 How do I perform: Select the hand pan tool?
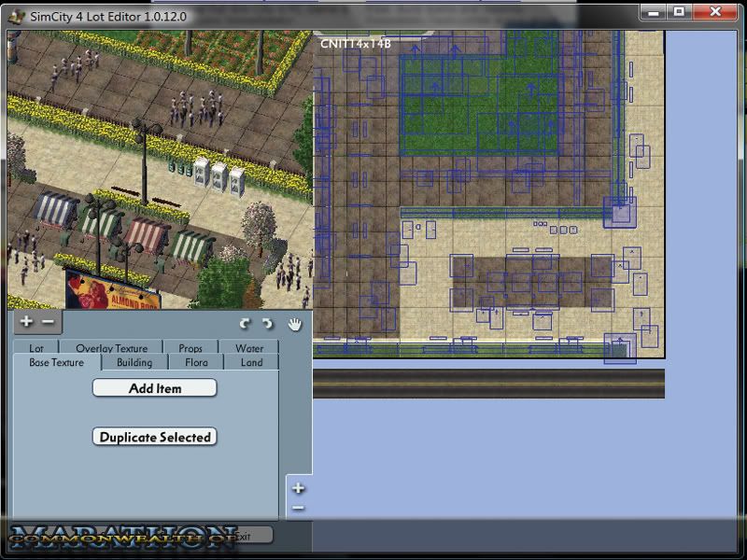(295, 324)
